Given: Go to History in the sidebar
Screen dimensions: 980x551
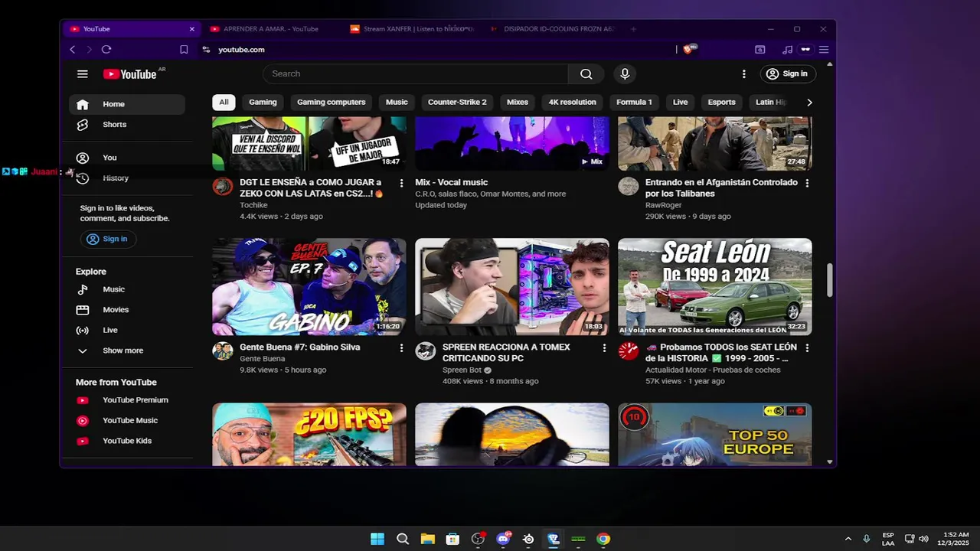Looking at the screenshot, I should (127, 178).
